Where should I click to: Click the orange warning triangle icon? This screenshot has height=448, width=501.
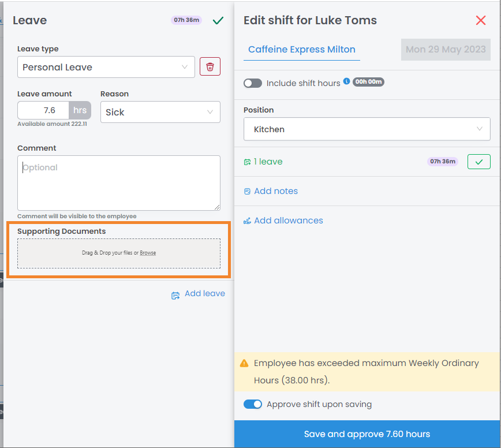[244, 364]
